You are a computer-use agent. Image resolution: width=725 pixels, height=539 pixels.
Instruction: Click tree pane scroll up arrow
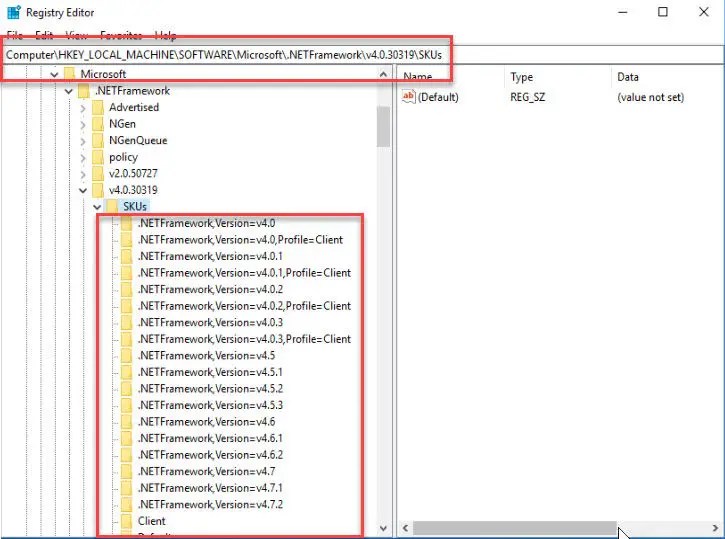point(383,74)
